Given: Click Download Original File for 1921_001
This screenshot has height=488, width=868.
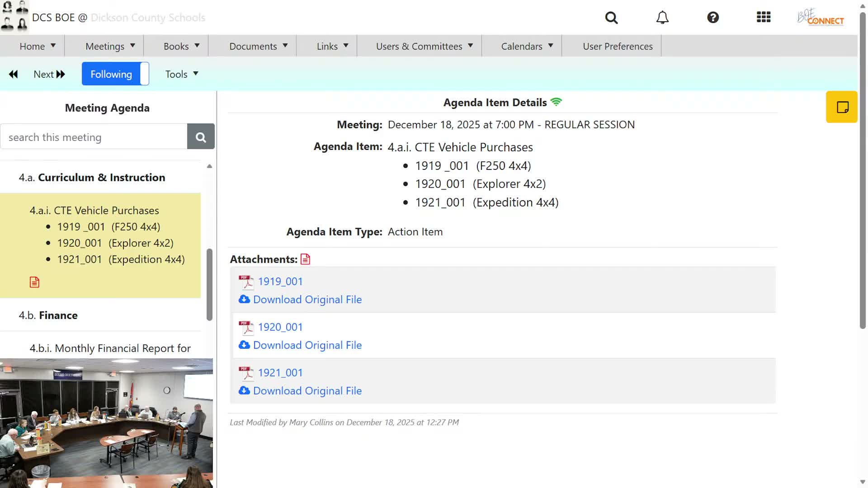Looking at the screenshot, I should pos(307,391).
